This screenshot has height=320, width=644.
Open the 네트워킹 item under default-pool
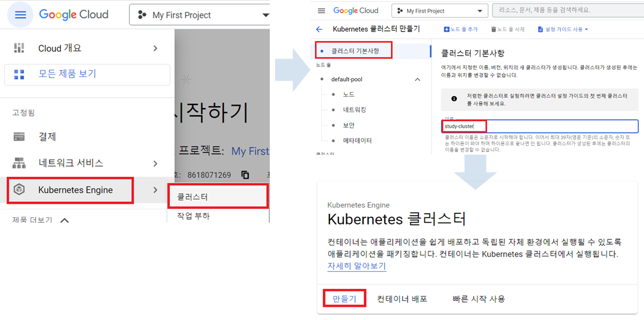pos(355,110)
